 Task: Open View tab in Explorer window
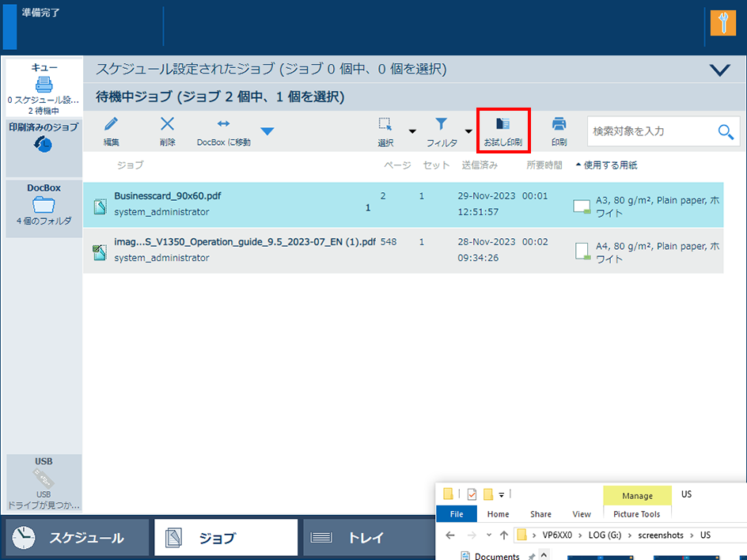(x=582, y=514)
